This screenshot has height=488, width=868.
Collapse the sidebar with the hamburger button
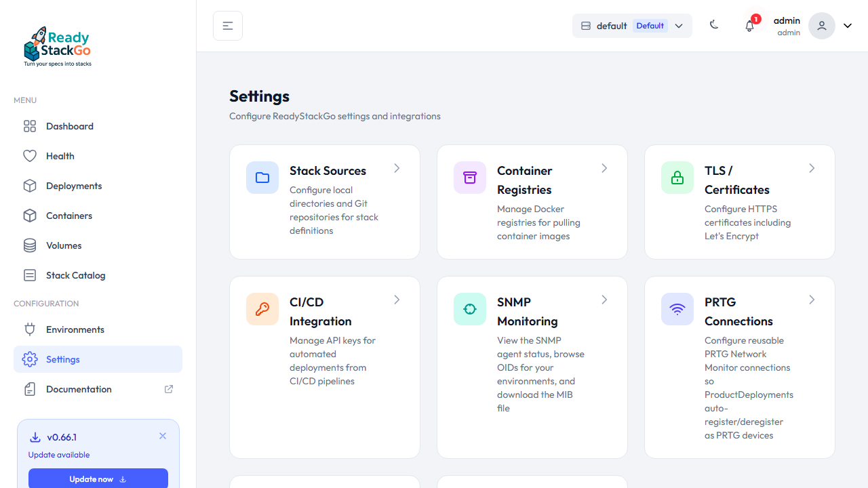228,26
